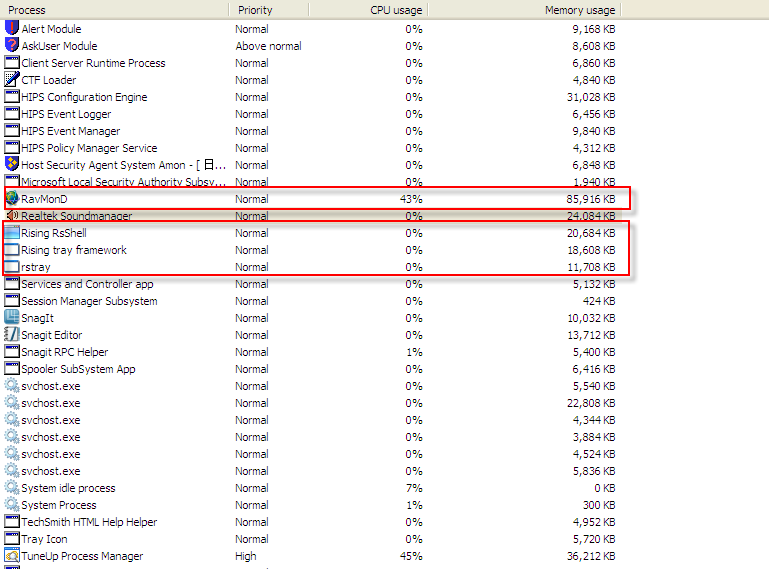Click the System idle process gear icon
This screenshot has height=569, width=769.
click(x=12, y=488)
